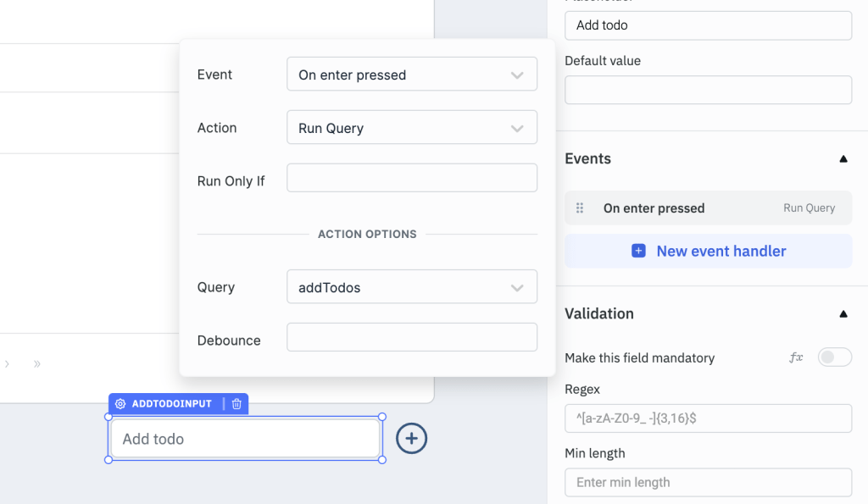Screen dimensions: 868x504
Task: Click the Run Only If input field
Action: point(411,177)
